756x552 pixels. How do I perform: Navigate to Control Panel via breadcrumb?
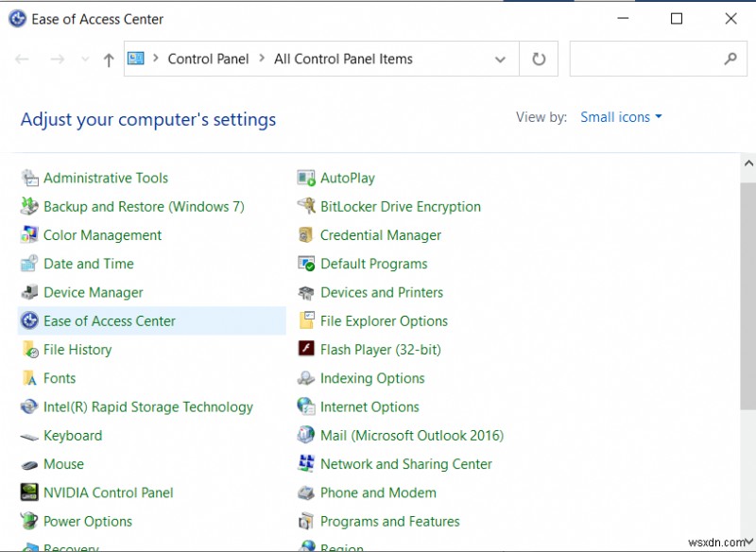point(208,59)
